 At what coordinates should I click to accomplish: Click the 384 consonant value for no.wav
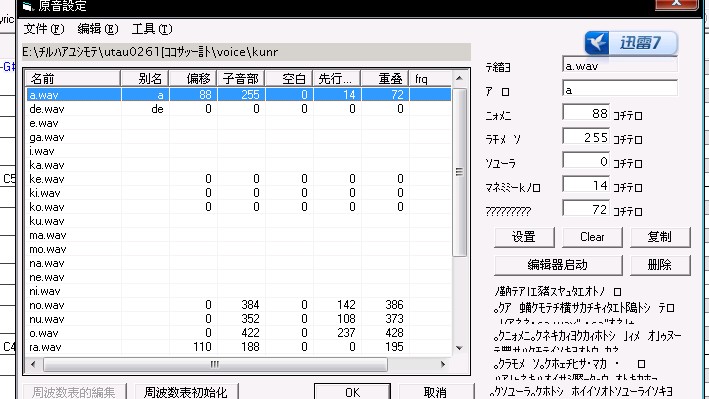click(250, 305)
